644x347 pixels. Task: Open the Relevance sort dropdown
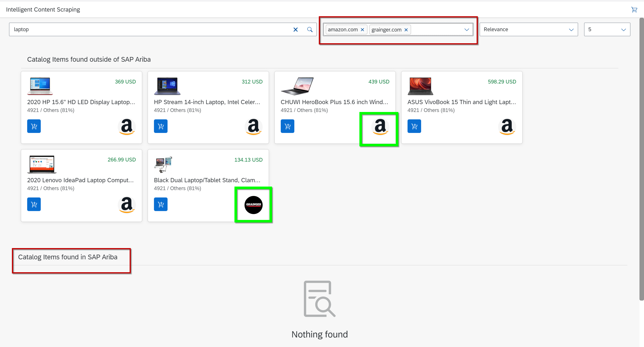pyautogui.click(x=571, y=30)
